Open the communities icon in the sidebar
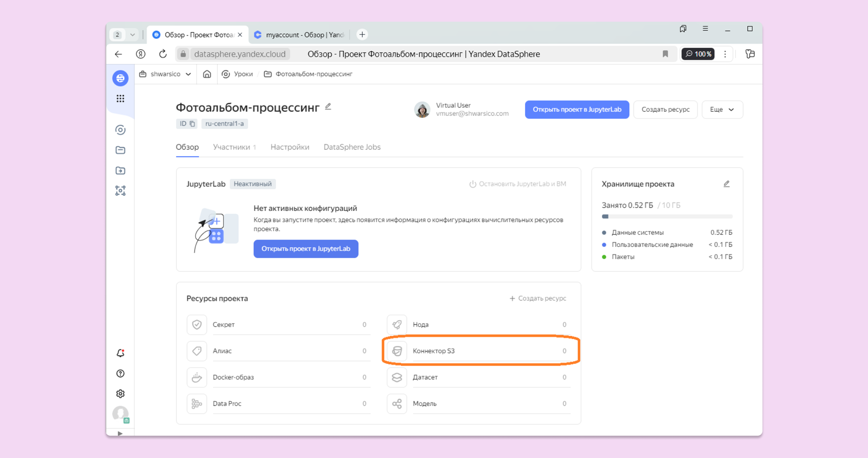Screen dimensions: 868x458 pyautogui.click(x=120, y=130)
